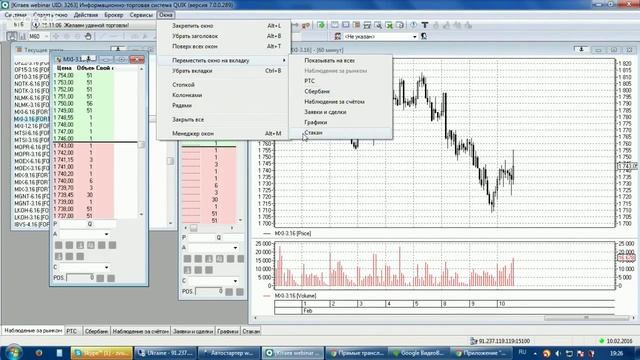Click the magnifier window icon in top toolbar

(378, 25)
